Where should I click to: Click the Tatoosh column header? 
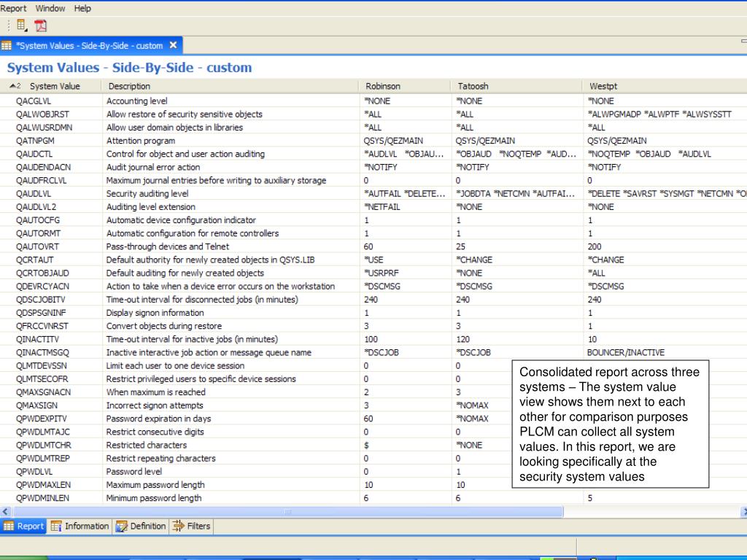click(516, 86)
